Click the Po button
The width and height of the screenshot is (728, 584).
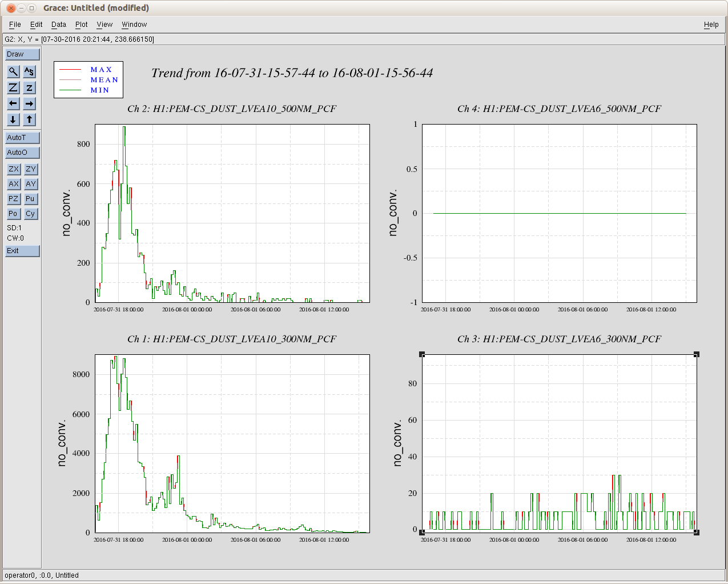pos(14,214)
